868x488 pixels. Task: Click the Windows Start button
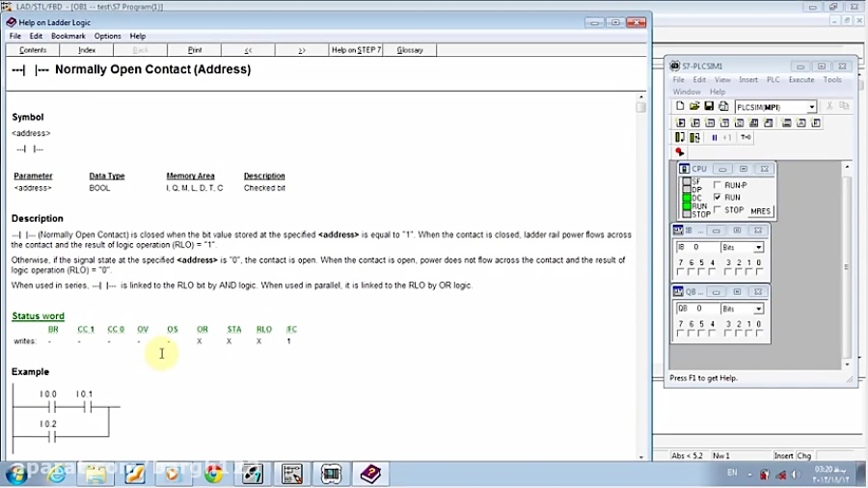(16, 474)
